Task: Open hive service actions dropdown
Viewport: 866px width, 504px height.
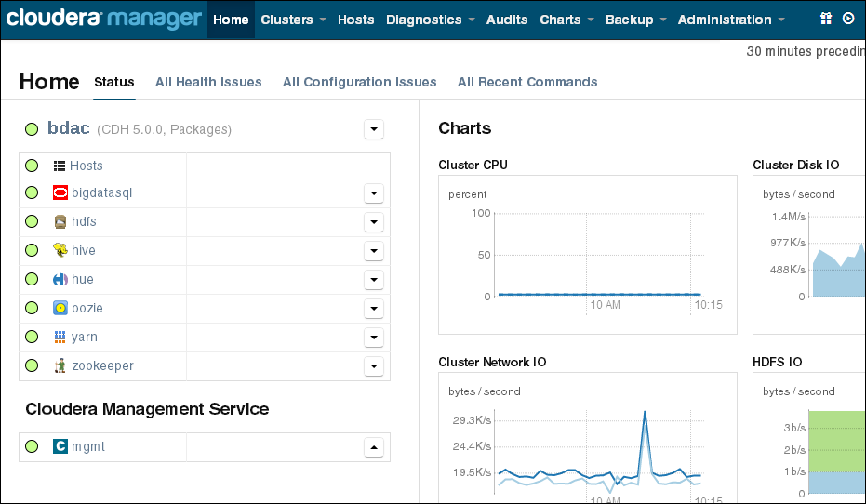Action: click(x=374, y=251)
